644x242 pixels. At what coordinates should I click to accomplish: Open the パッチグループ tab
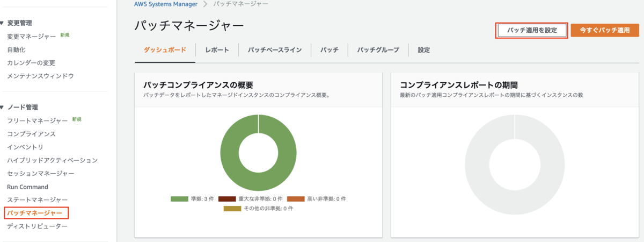click(x=378, y=50)
